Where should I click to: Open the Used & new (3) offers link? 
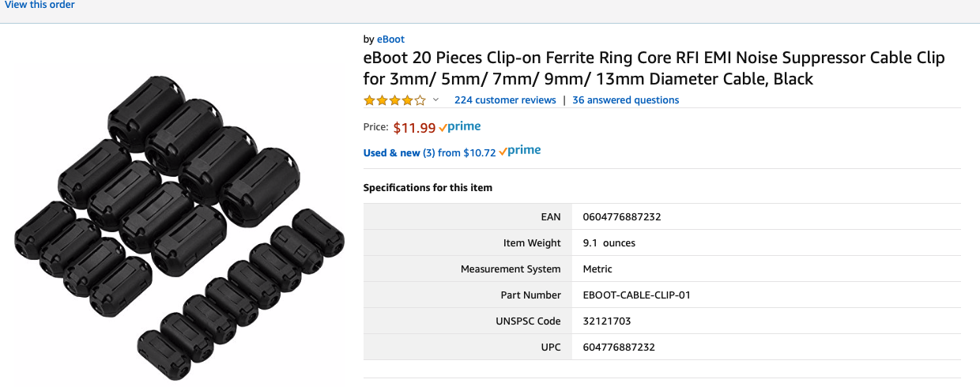point(391,152)
